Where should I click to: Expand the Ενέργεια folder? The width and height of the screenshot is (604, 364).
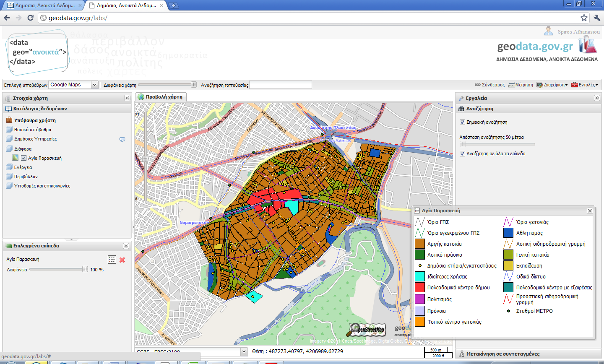click(23, 167)
